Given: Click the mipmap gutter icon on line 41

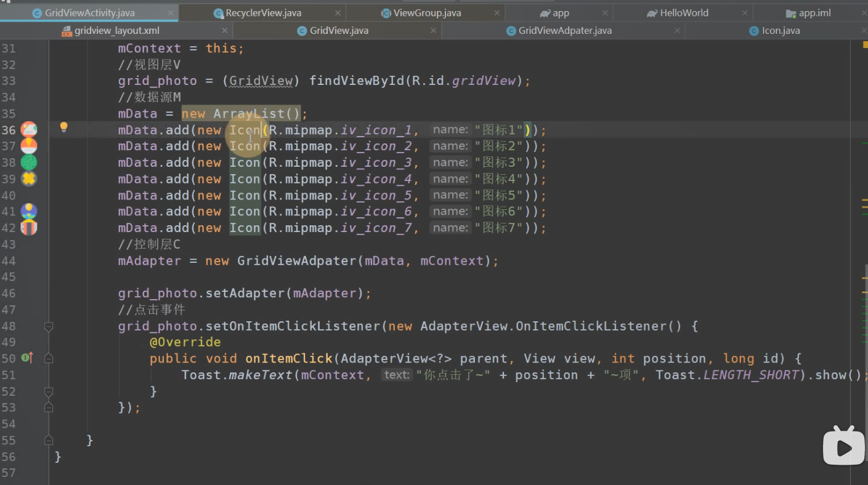Looking at the screenshot, I should point(29,211).
